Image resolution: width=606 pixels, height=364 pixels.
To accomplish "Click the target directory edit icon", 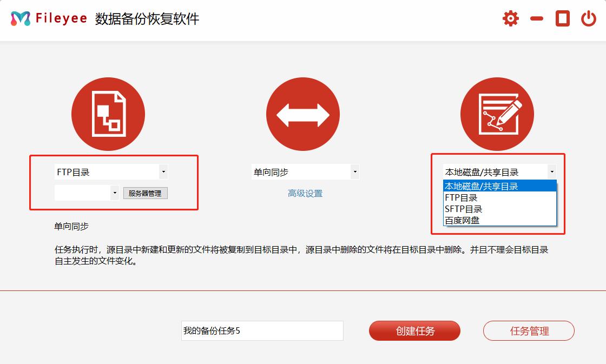I will pyautogui.click(x=497, y=115).
